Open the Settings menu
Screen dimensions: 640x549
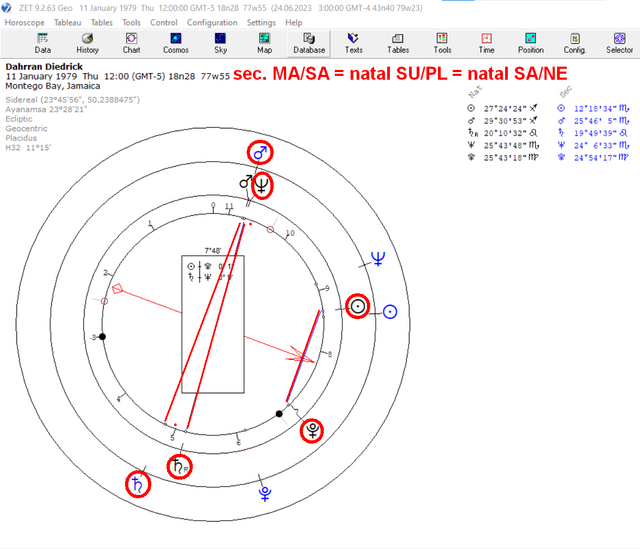(261, 22)
